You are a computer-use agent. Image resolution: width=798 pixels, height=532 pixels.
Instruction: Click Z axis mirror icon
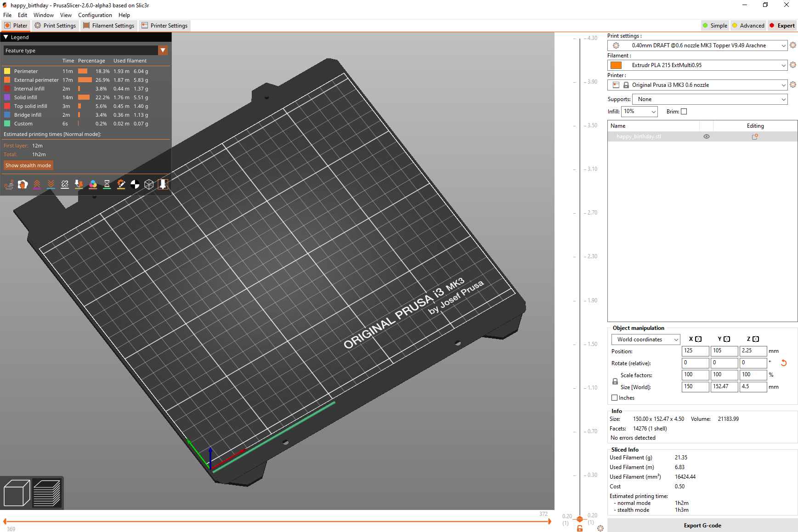pos(756,339)
